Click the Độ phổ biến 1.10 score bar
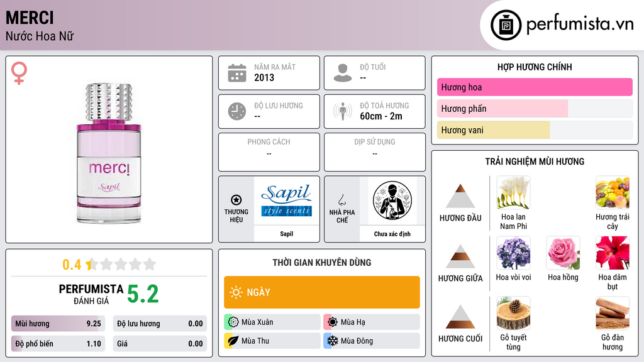This screenshot has width=644, height=362. click(x=58, y=344)
